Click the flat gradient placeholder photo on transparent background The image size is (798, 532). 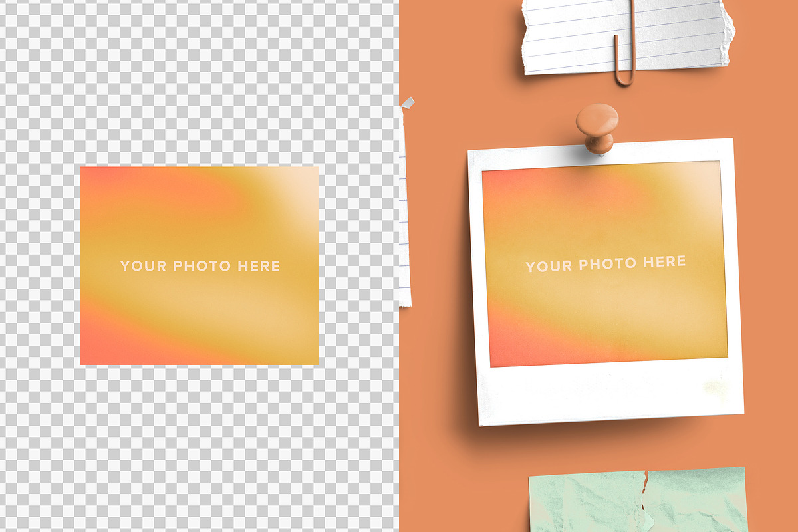tap(199, 265)
